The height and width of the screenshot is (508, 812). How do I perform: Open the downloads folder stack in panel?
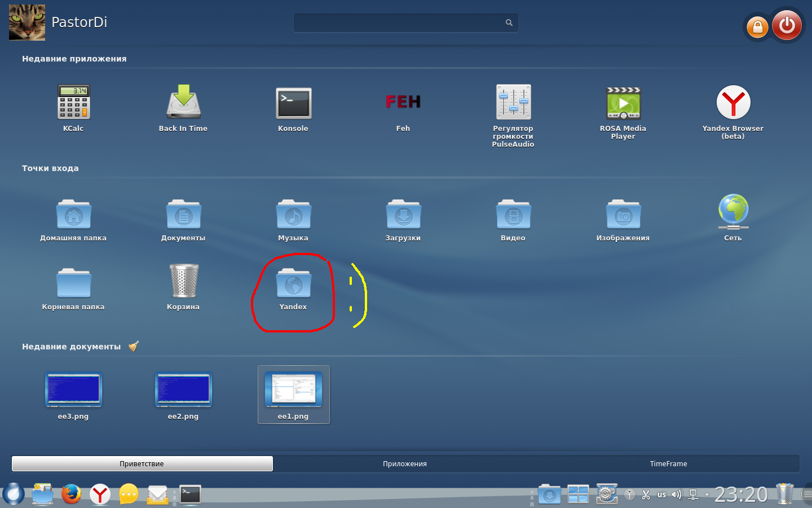549,494
